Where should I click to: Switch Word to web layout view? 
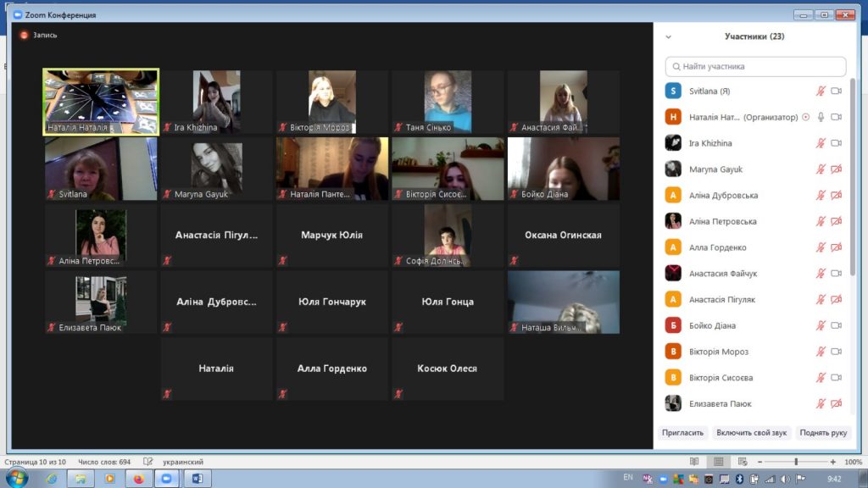click(x=743, y=462)
